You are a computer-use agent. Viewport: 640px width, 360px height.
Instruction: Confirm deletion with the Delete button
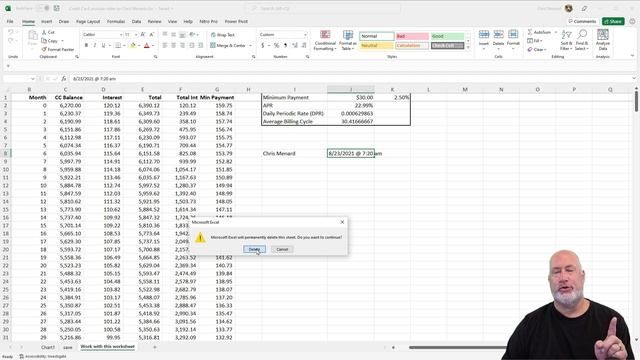click(x=254, y=249)
